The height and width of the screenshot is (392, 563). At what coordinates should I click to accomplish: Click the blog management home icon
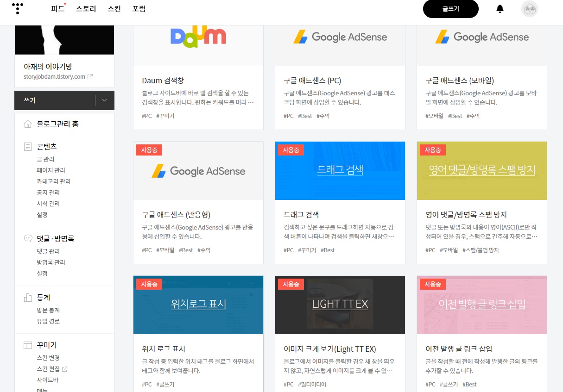(x=28, y=124)
